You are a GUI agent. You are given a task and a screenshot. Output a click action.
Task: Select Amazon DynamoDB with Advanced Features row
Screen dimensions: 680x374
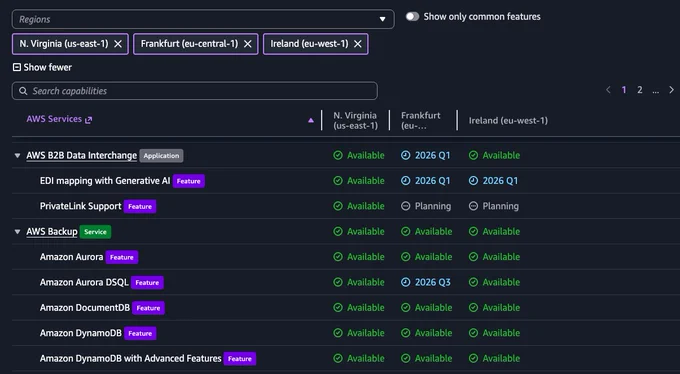[x=346, y=358]
